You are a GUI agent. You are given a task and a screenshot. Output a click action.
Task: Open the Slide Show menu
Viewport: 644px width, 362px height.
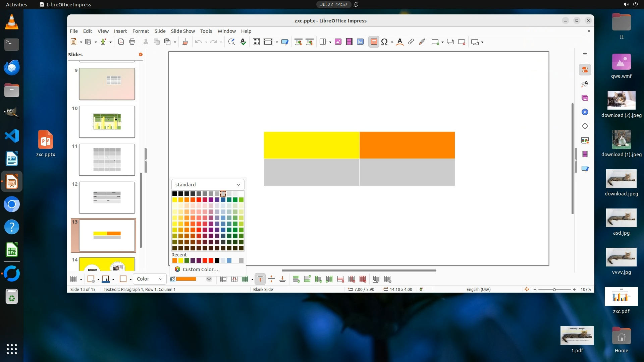coord(182,31)
